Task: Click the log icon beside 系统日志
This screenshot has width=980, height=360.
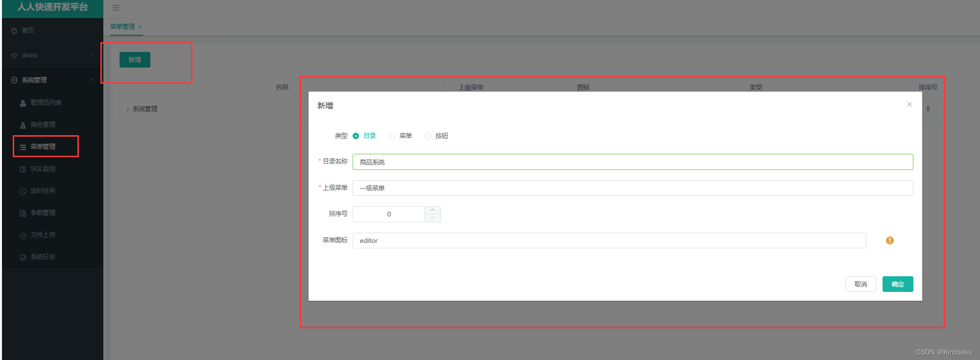Action: coord(23,257)
